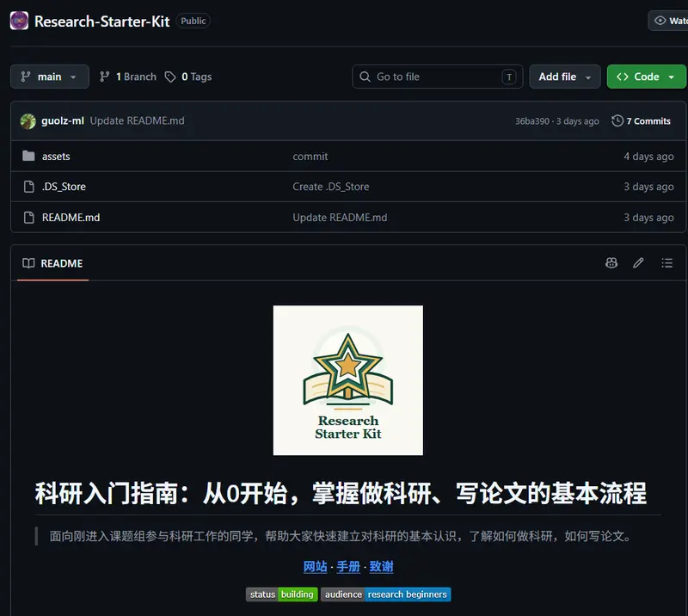Click the pencil edit README icon
Viewport: 688px width, 616px height.
coord(638,263)
